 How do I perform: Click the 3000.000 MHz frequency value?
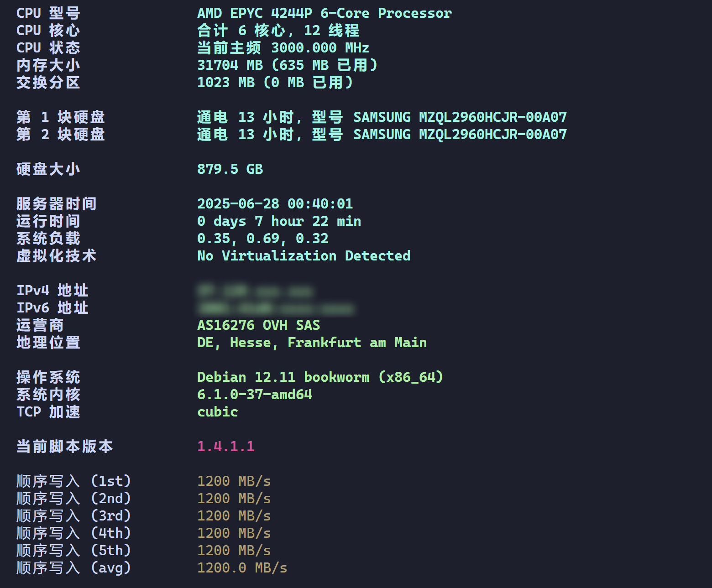pos(320,48)
